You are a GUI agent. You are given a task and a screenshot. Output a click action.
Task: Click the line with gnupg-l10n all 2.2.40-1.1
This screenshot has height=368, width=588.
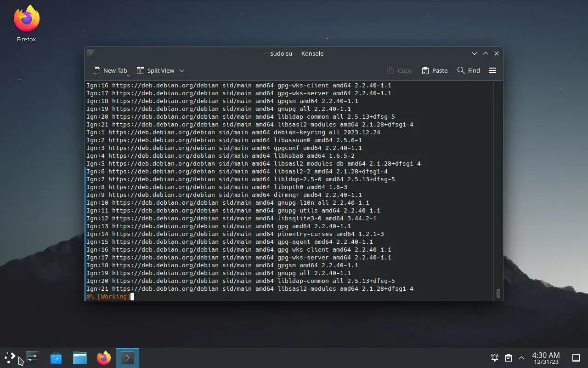(228, 203)
